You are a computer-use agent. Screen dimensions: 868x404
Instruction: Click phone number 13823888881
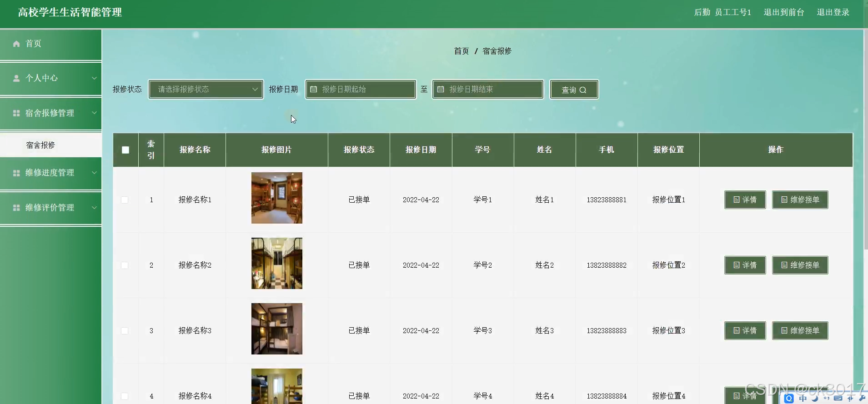pos(607,200)
